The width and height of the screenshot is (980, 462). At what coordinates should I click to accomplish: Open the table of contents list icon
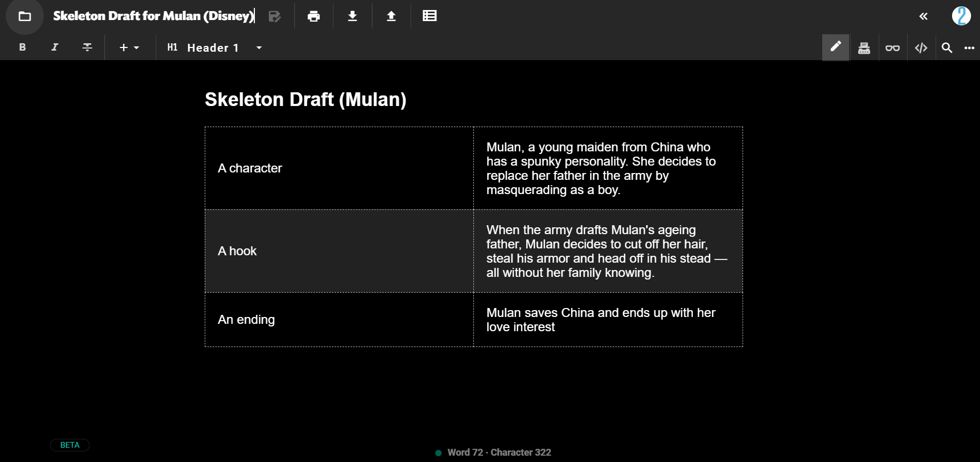click(430, 16)
